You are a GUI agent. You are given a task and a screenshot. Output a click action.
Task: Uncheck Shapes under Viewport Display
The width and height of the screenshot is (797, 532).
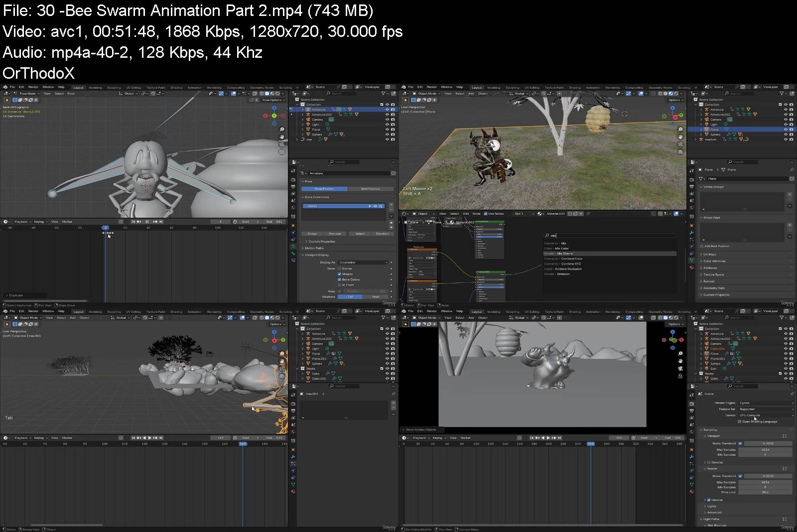point(340,274)
